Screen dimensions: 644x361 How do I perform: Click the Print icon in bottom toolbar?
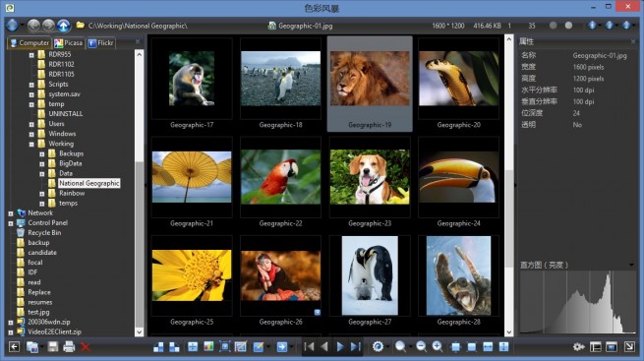pyautogui.click(x=69, y=347)
